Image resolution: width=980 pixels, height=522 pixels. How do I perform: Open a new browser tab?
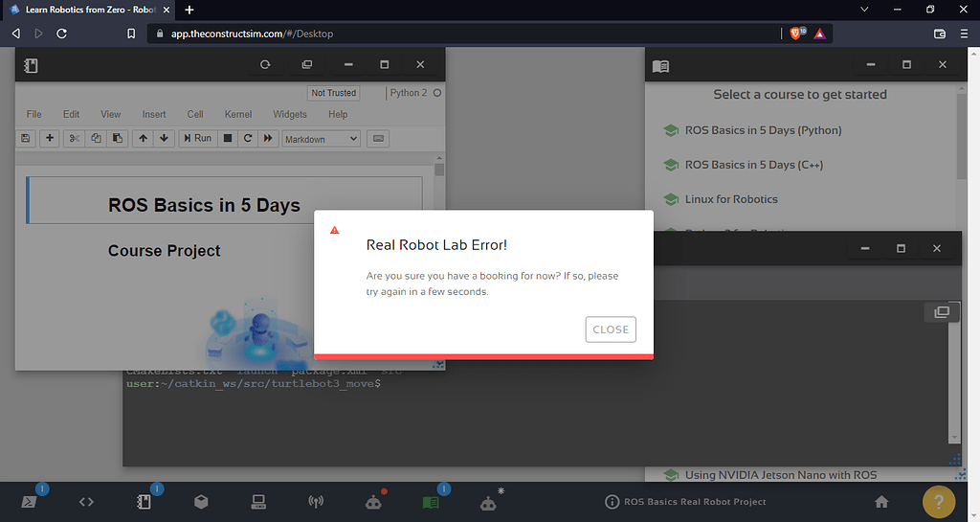click(x=189, y=10)
